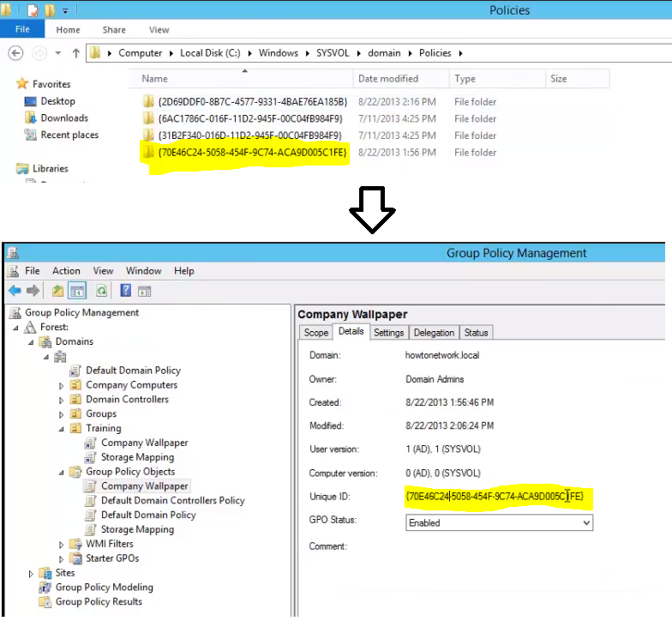The width and height of the screenshot is (672, 621).
Task: Collapse the Forest node
Action: click(15, 328)
